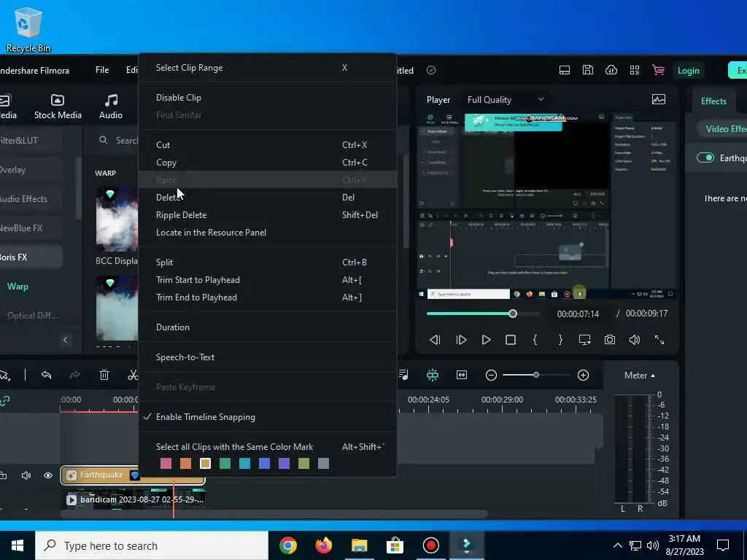
Task: Choose Disable Clip from context menu
Action: point(268,98)
